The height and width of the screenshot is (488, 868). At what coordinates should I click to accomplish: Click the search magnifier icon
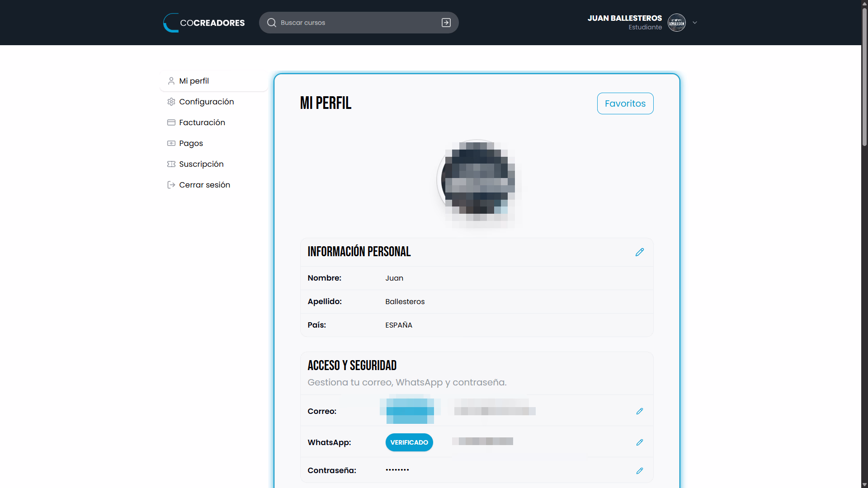tap(271, 23)
